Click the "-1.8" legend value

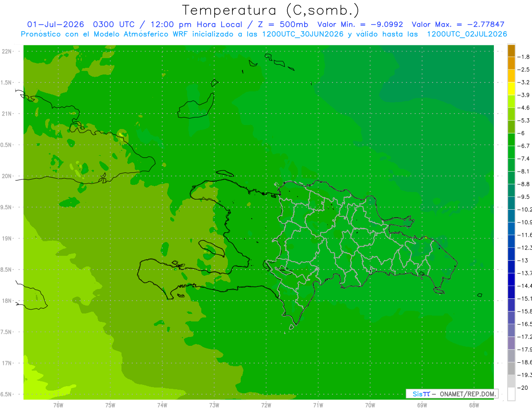click(524, 57)
